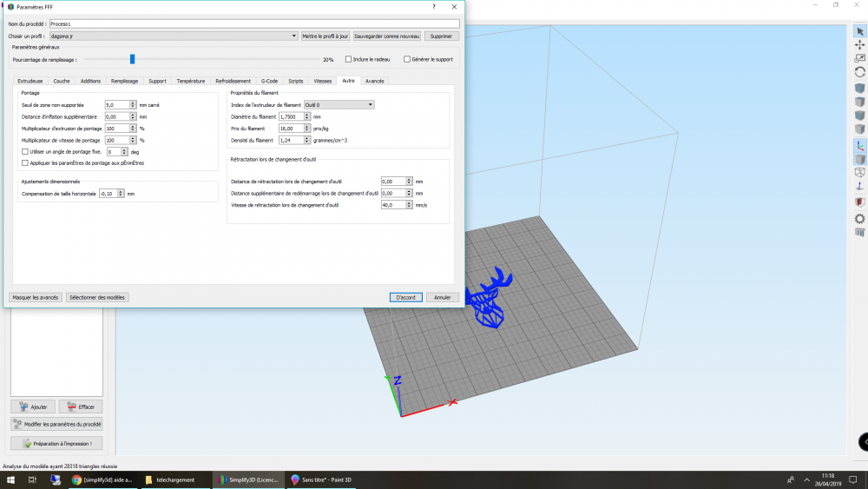The image size is (868, 489).
Task: Open telechargement folder from taskbar
Action: pyautogui.click(x=174, y=479)
